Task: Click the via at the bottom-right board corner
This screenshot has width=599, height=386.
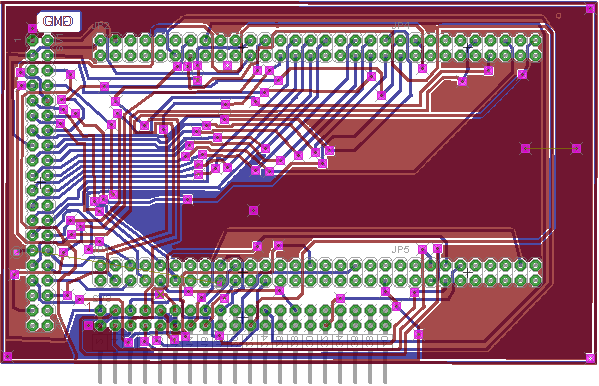Action: [x=591, y=358]
